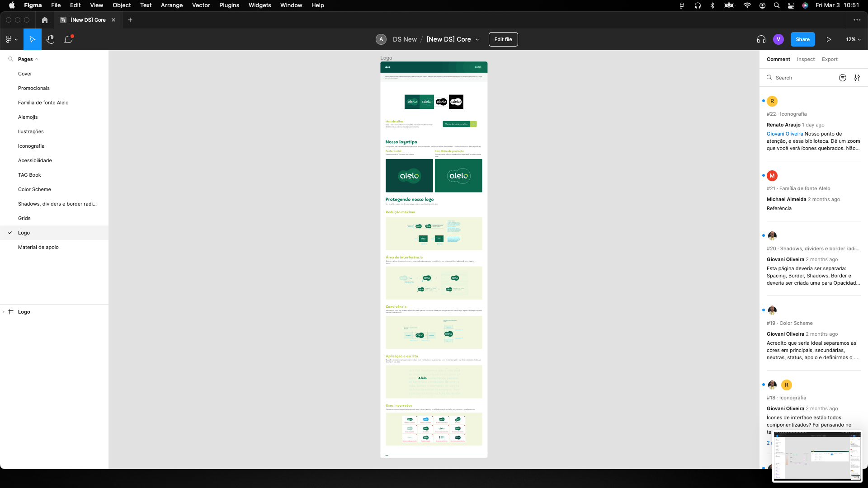This screenshot has height=488, width=868.
Task: Select the Hand tool
Action: point(51,39)
